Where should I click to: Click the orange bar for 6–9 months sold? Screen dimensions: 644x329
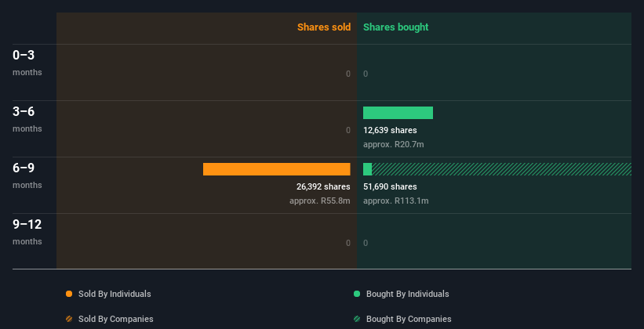click(277, 169)
